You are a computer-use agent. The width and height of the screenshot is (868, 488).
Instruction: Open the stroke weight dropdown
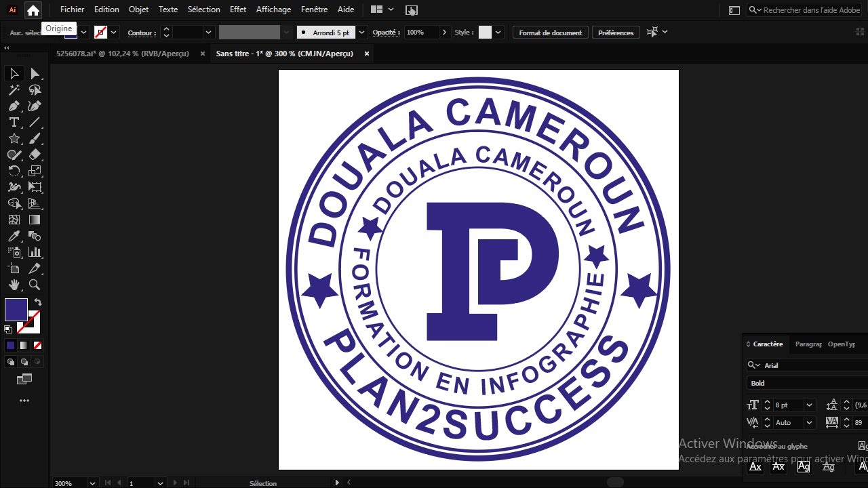208,33
